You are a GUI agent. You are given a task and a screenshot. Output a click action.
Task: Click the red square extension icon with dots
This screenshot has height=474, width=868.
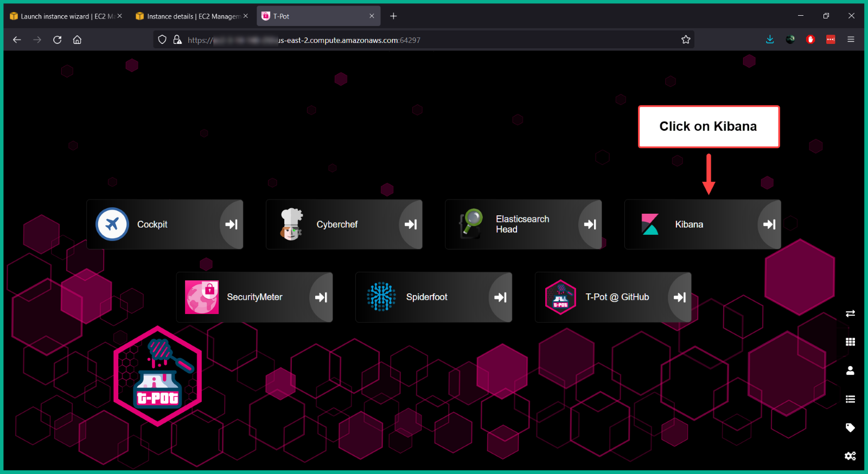click(x=831, y=40)
